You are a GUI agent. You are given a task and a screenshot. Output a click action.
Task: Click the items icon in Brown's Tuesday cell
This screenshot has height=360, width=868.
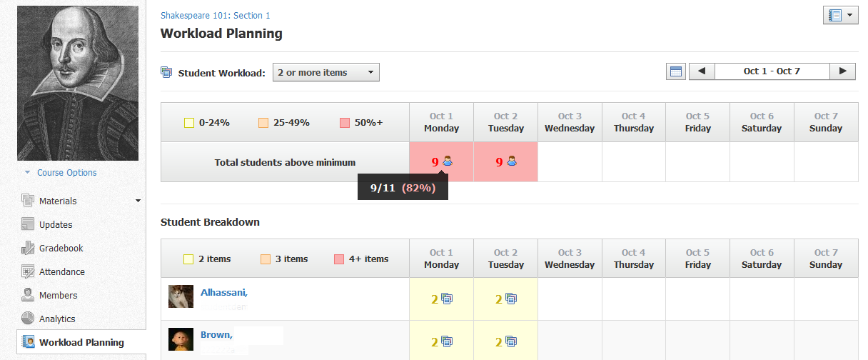[x=511, y=341]
